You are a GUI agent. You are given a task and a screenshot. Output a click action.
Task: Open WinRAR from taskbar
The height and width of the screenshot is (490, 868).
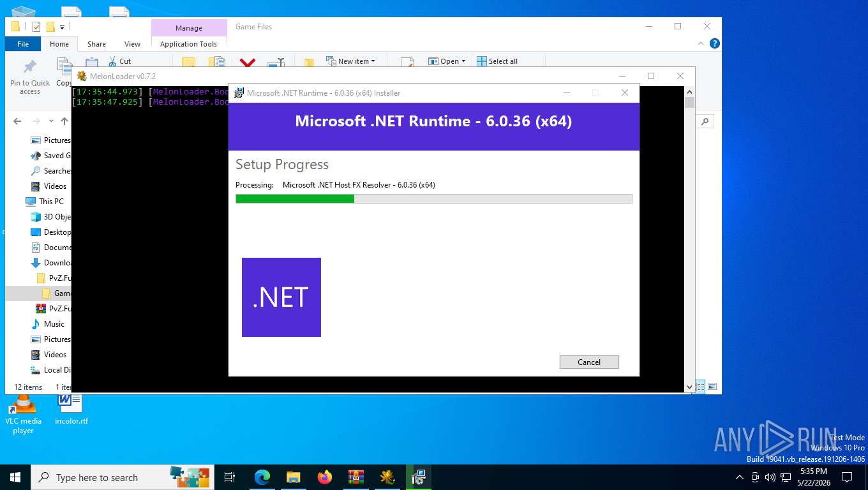(356, 477)
